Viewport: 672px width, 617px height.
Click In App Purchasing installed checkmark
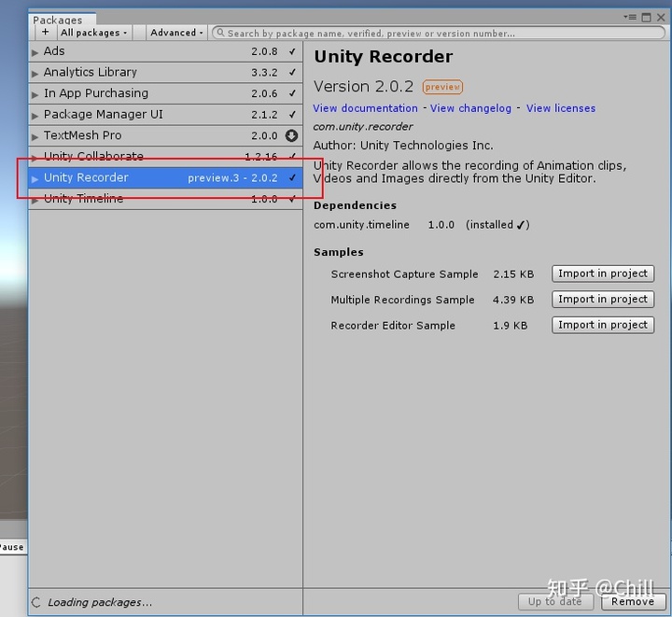292,93
